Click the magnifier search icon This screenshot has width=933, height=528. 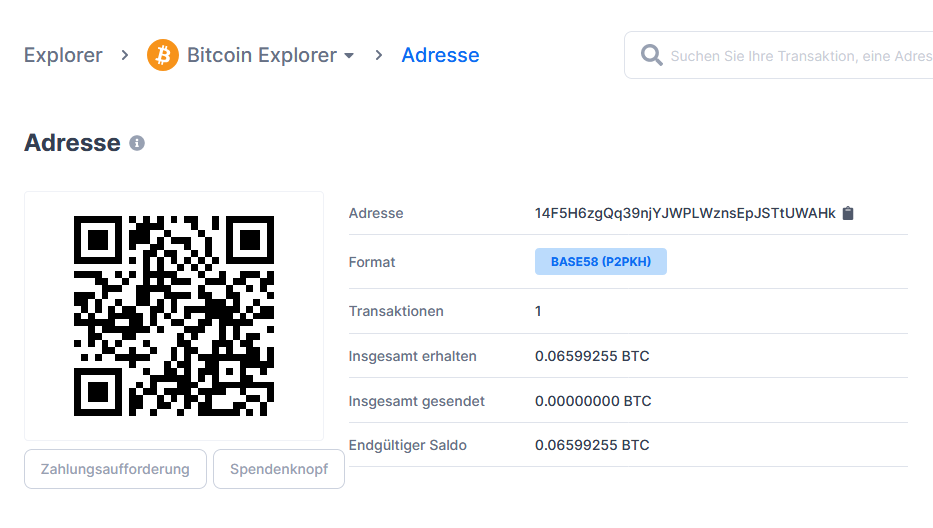(x=652, y=55)
